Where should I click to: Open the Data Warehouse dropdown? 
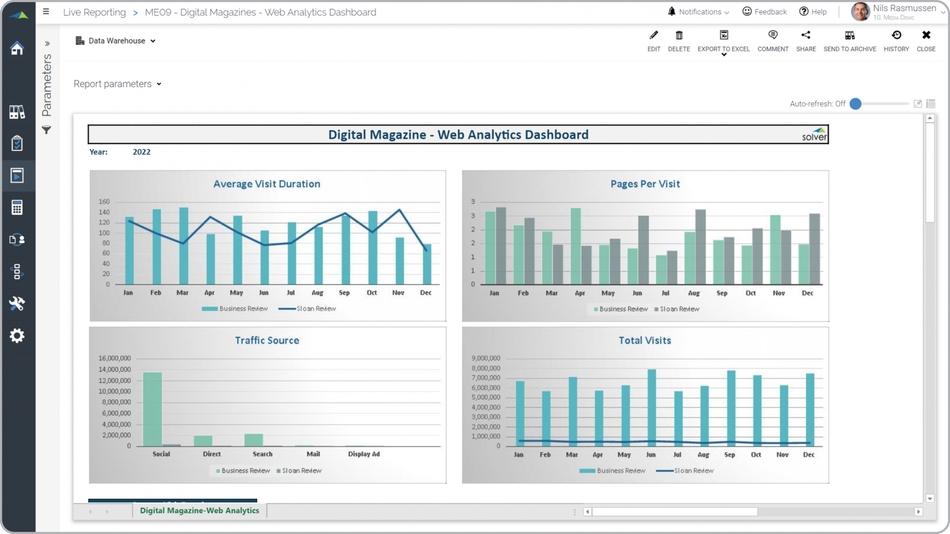point(116,41)
